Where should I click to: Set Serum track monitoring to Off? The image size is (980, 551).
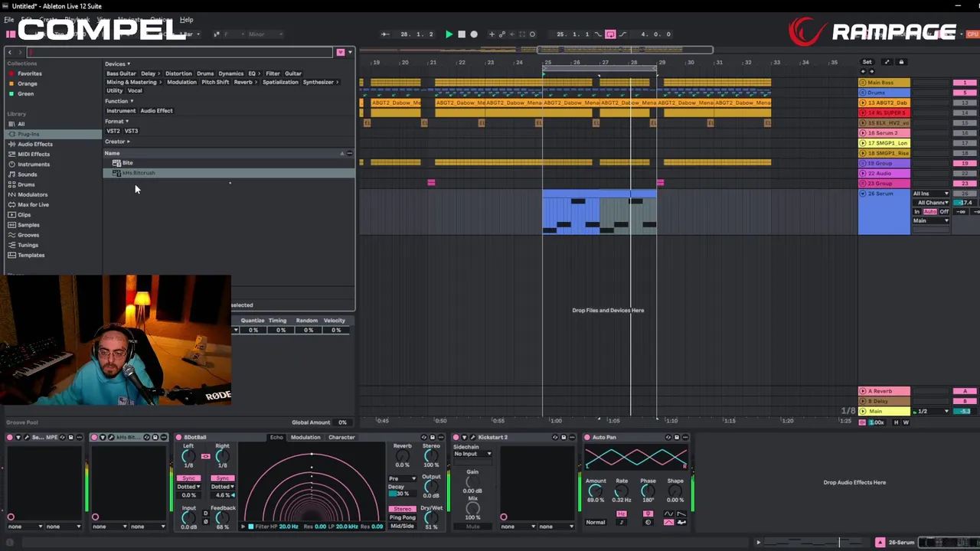click(944, 212)
